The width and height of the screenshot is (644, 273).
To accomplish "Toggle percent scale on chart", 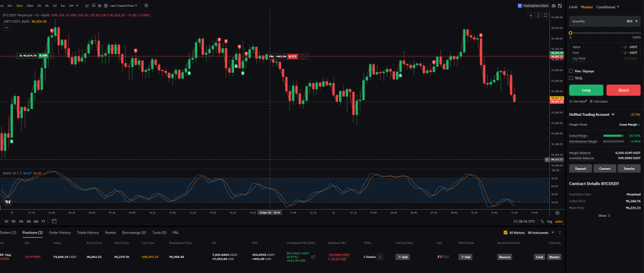I will [542, 221].
